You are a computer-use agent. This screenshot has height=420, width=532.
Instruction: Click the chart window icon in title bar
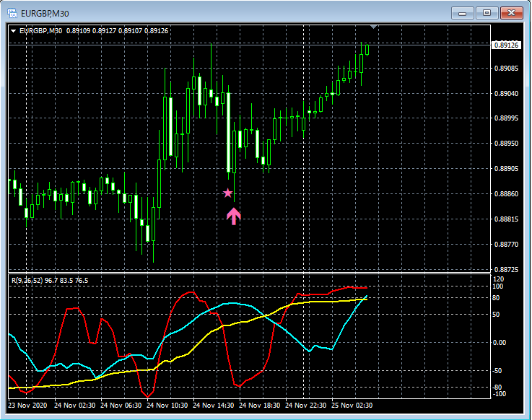[12, 13]
